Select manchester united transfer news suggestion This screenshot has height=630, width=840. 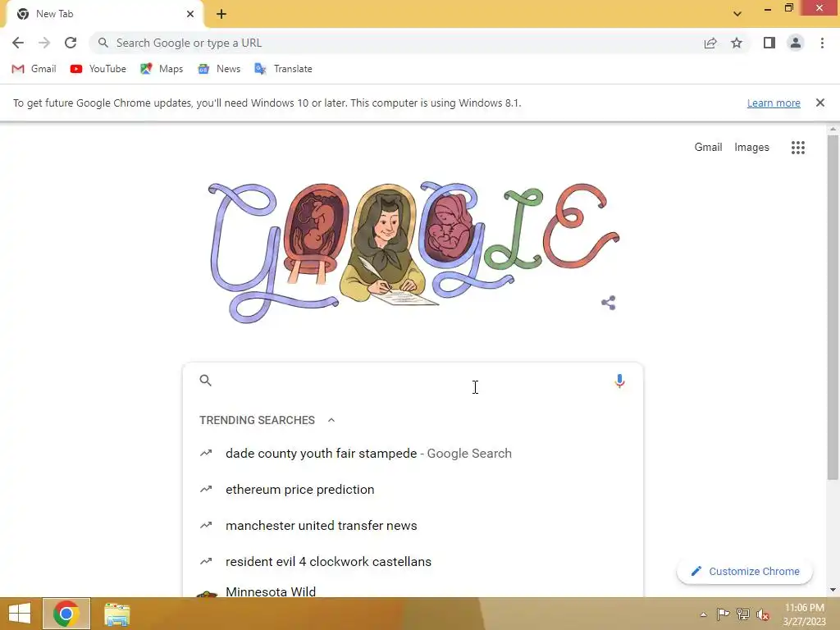413,525
